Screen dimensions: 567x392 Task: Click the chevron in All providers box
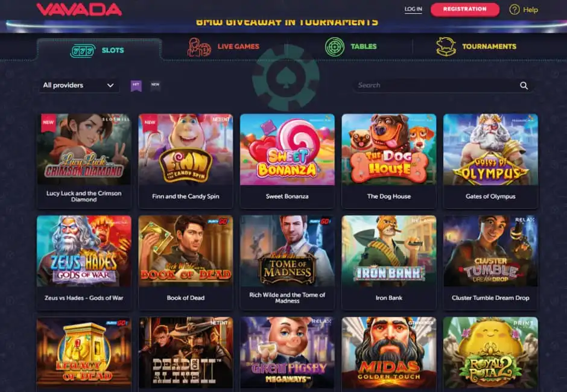(110, 86)
